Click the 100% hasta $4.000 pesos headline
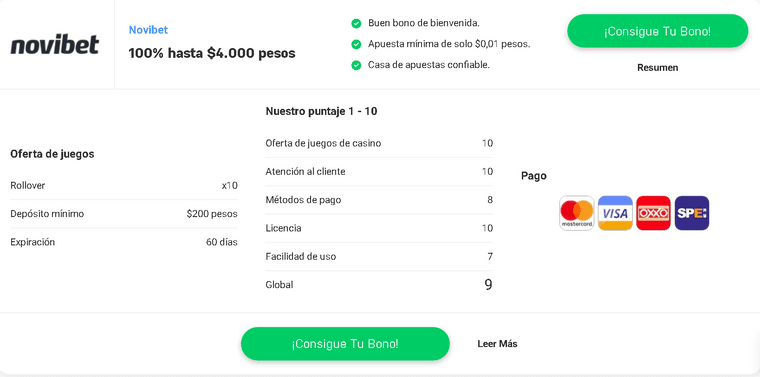The width and height of the screenshot is (760, 377). coord(212,53)
